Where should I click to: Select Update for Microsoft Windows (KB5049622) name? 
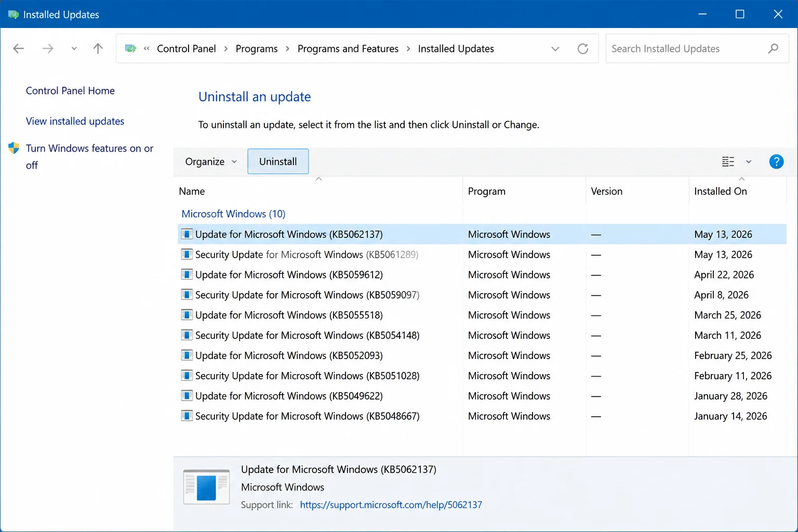pyautogui.click(x=289, y=396)
